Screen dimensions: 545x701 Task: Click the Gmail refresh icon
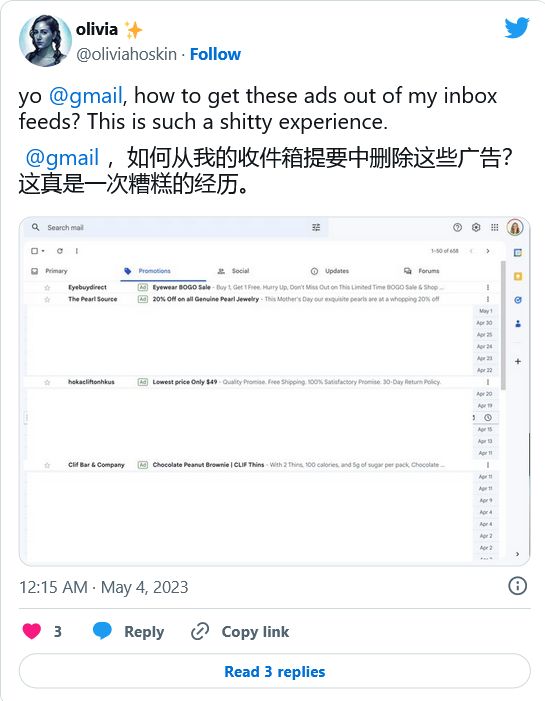60,251
